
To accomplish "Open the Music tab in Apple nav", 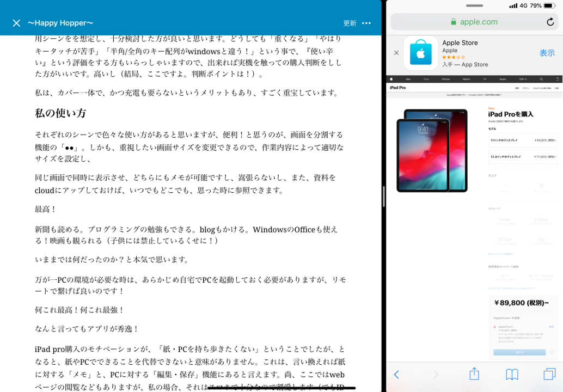I will 503,79.
